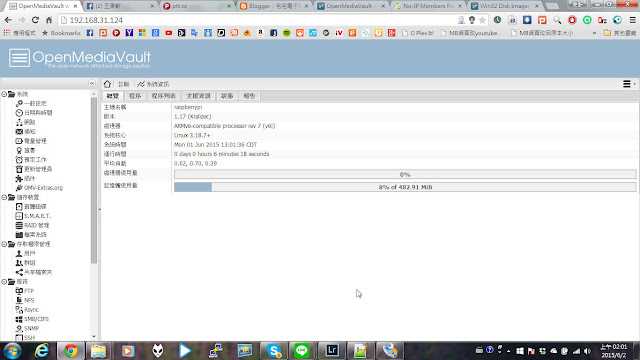Go to the OpenMediaVault home icon
This screenshot has width=640, height=360.
[x=107, y=84]
